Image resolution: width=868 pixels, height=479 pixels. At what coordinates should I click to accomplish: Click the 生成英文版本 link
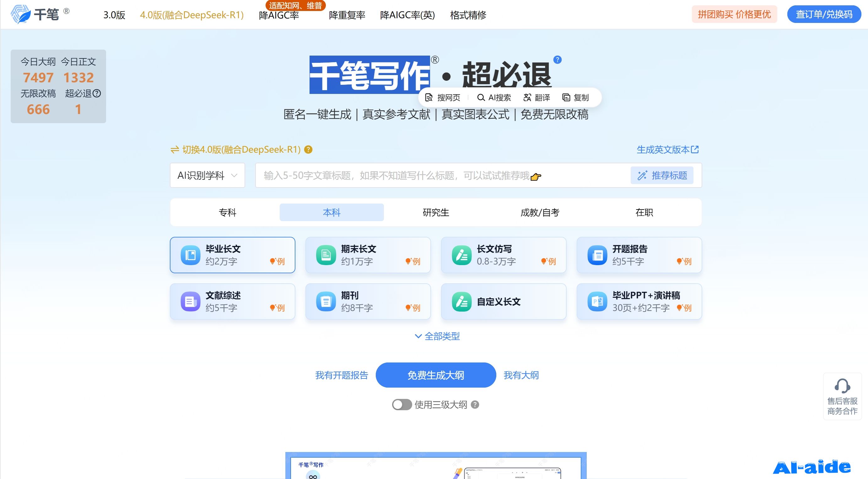pyautogui.click(x=663, y=149)
